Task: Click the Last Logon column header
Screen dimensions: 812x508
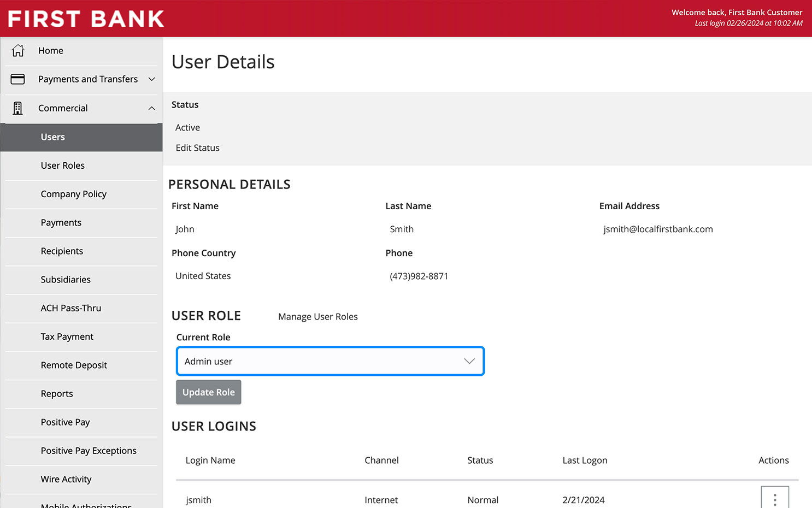Action: tap(585, 460)
